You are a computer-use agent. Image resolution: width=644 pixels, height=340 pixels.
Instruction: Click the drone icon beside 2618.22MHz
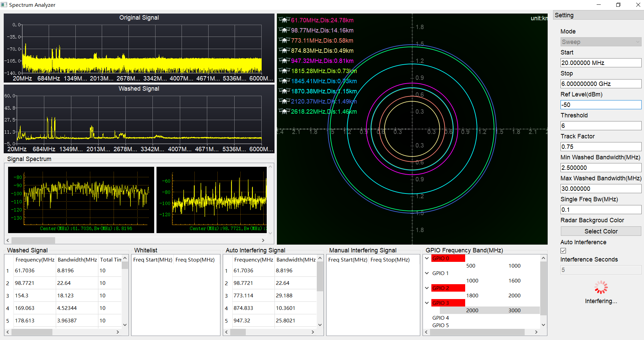coord(284,112)
